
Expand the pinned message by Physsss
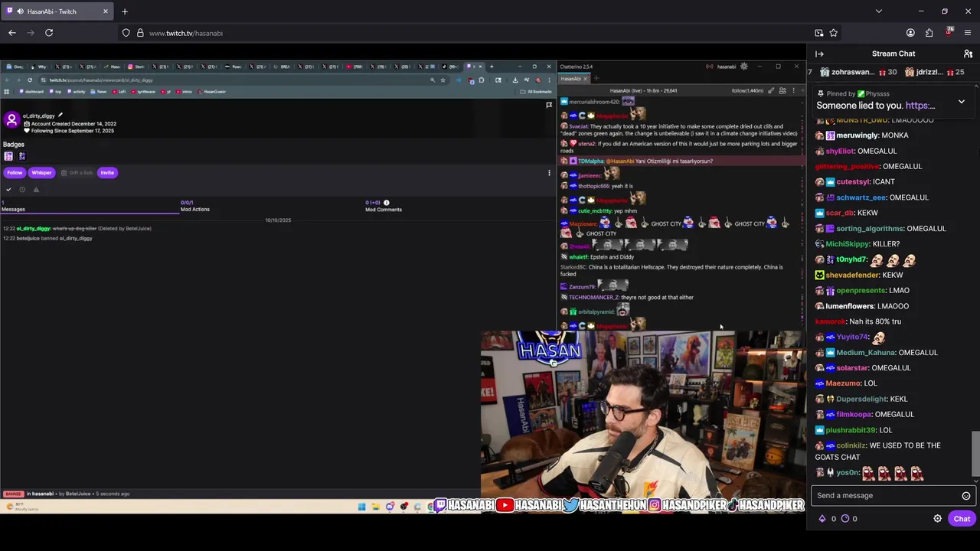(x=962, y=102)
